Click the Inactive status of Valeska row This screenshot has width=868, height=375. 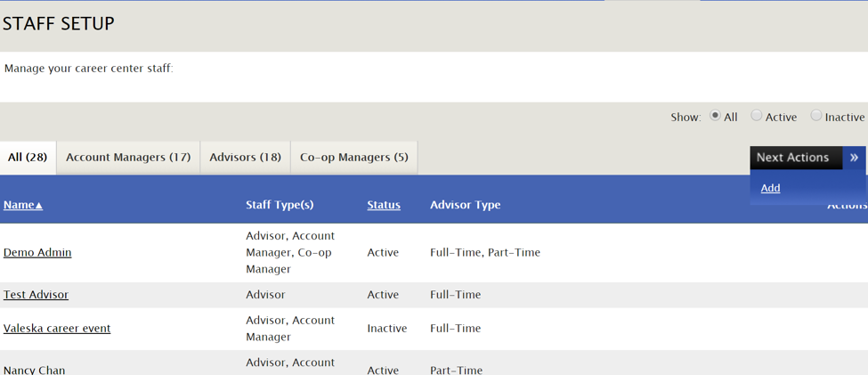[x=387, y=329]
